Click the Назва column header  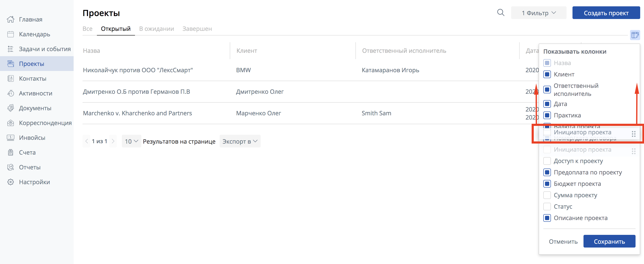click(91, 51)
